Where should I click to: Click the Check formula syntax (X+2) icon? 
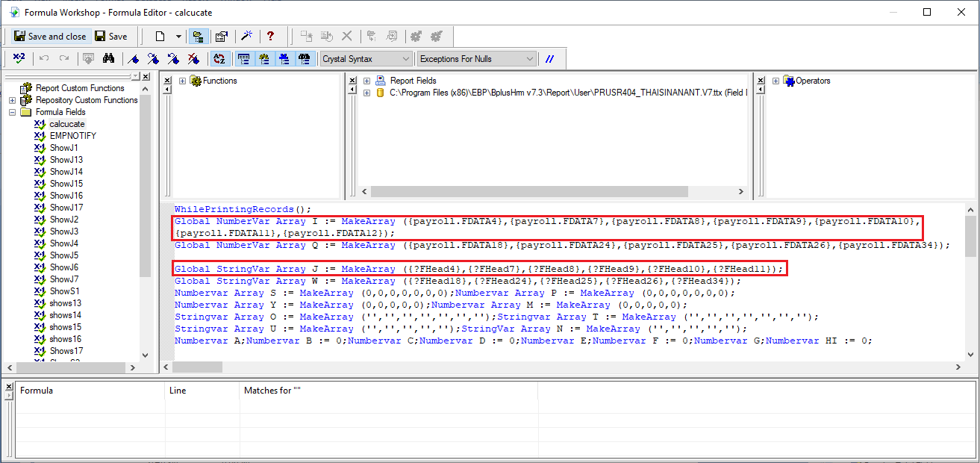(19, 58)
